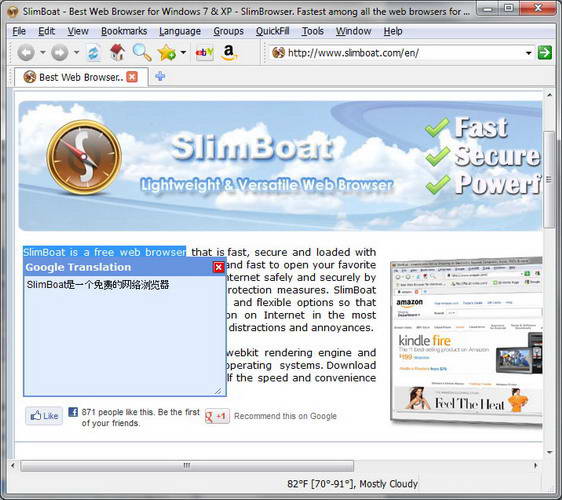Open the Home page icon
Image resolution: width=562 pixels, height=500 pixels.
(x=117, y=52)
